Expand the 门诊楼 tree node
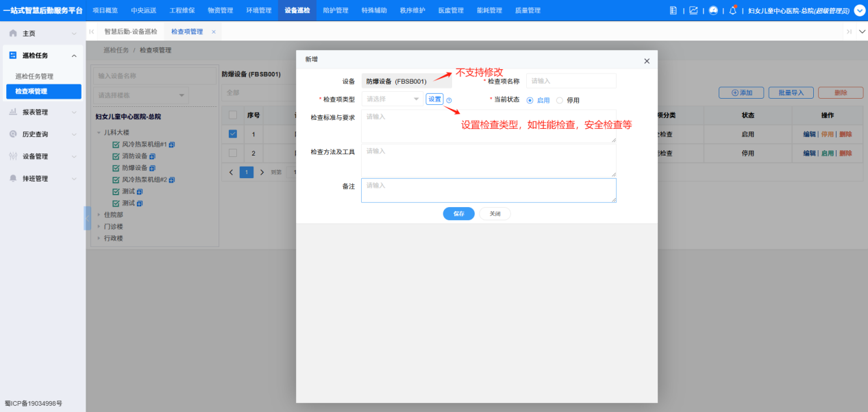The height and width of the screenshot is (412, 868). [x=99, y=226]
